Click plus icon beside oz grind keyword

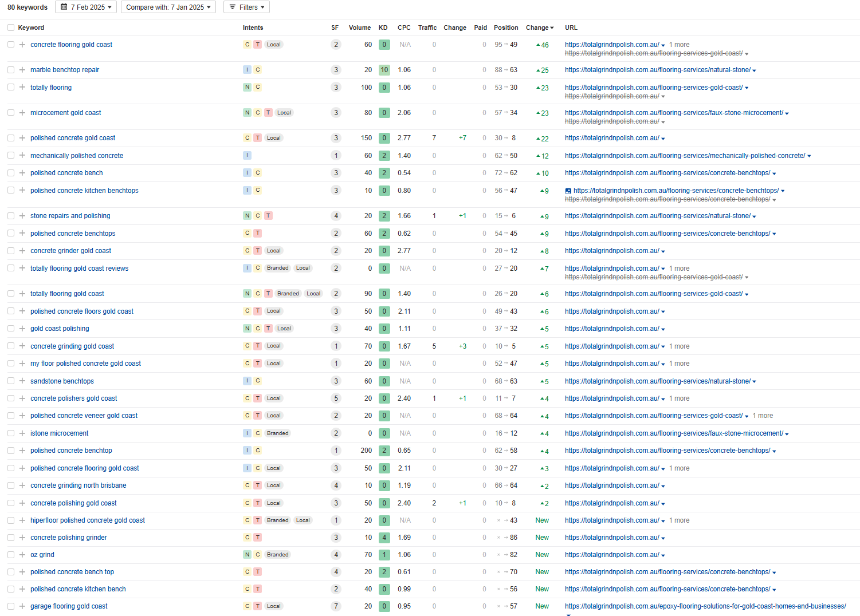(x=22, y=555)
